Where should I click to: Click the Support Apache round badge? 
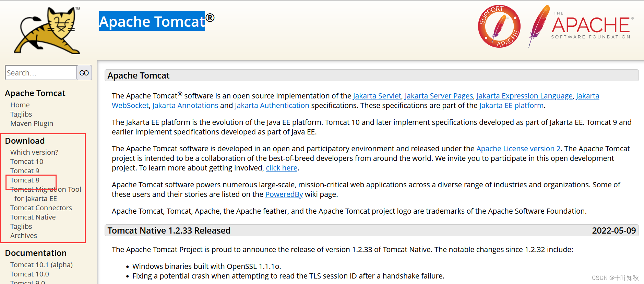tap(499, 26)
